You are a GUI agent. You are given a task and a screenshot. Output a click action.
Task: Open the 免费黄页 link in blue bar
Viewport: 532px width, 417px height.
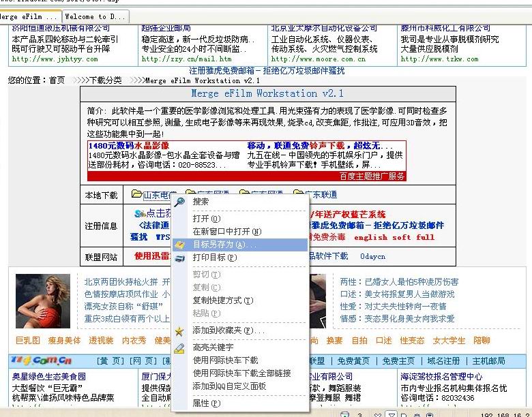point(353,361)
